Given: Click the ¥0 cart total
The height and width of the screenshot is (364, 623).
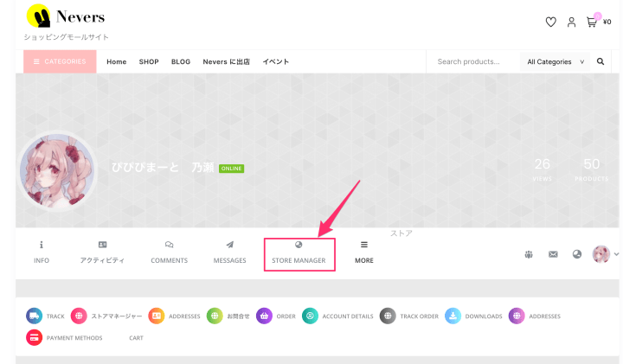Looking at the screenshot, I should coord(607,22).
